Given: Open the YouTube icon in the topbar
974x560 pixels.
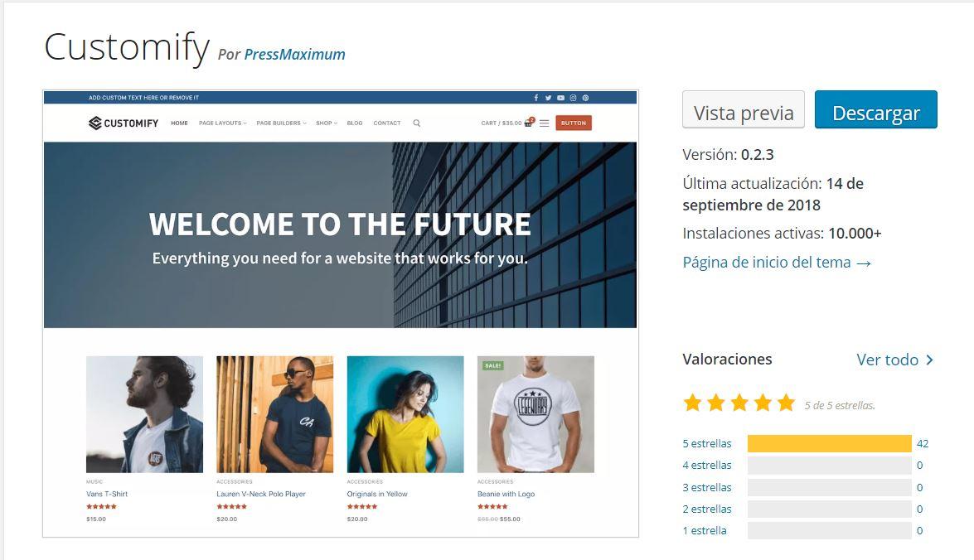Looking at the screenshot, I should 560,98.
